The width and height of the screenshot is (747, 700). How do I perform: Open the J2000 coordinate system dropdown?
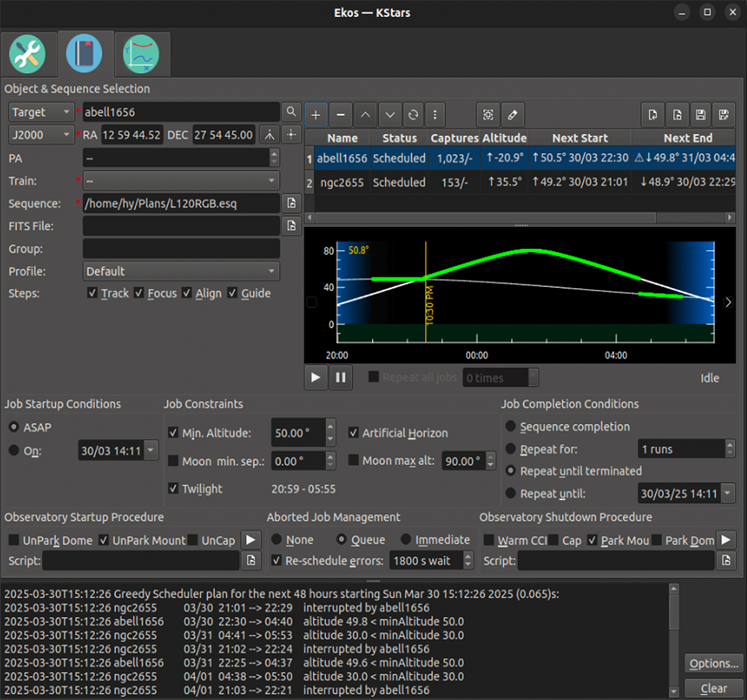click(40, 135)
